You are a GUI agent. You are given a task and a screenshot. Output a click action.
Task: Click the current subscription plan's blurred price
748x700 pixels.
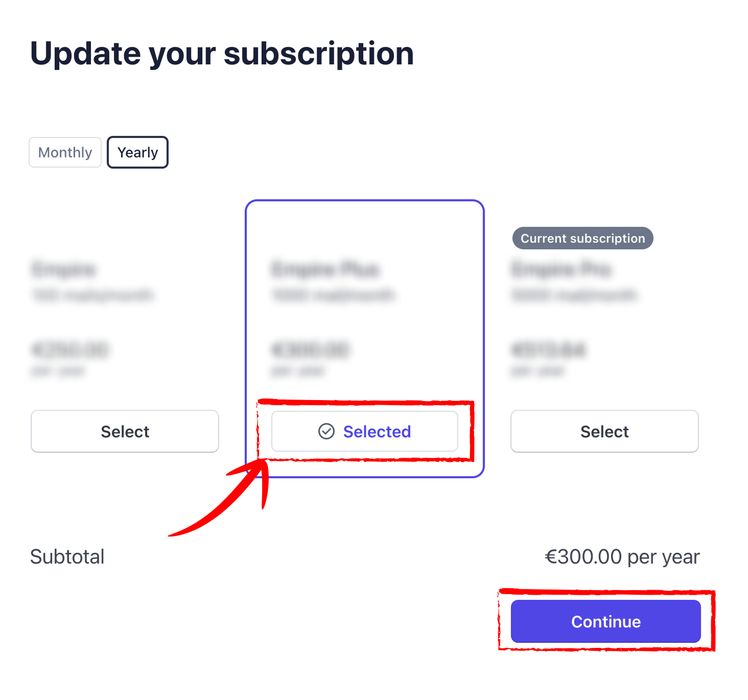548,350
